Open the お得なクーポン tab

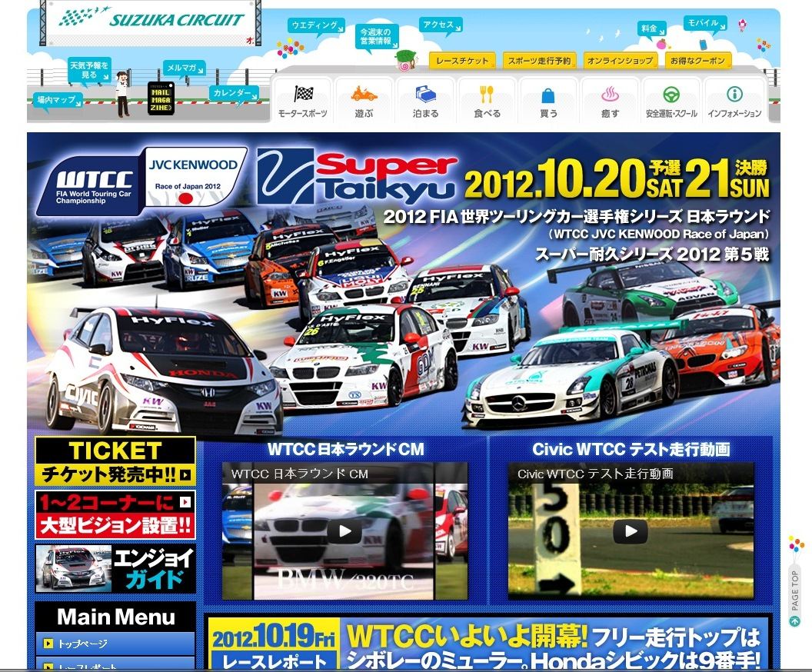pyautogui.click(x=698, y=61)
